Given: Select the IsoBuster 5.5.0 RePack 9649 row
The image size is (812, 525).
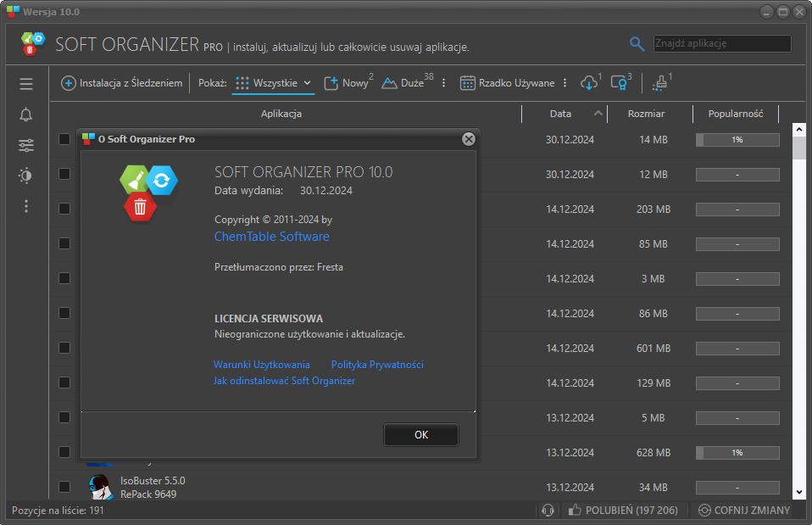Looking at the screenshot, I should tap(420, 487).
